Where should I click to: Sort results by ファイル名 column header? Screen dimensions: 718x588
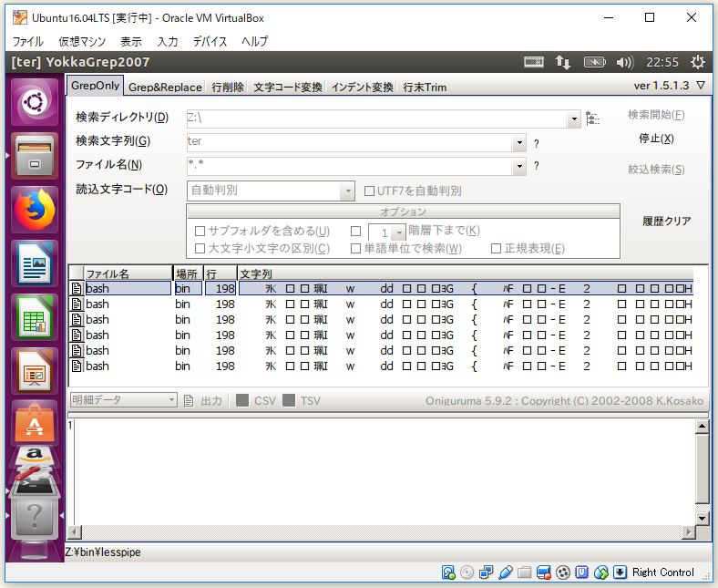[x=128, y=273]
